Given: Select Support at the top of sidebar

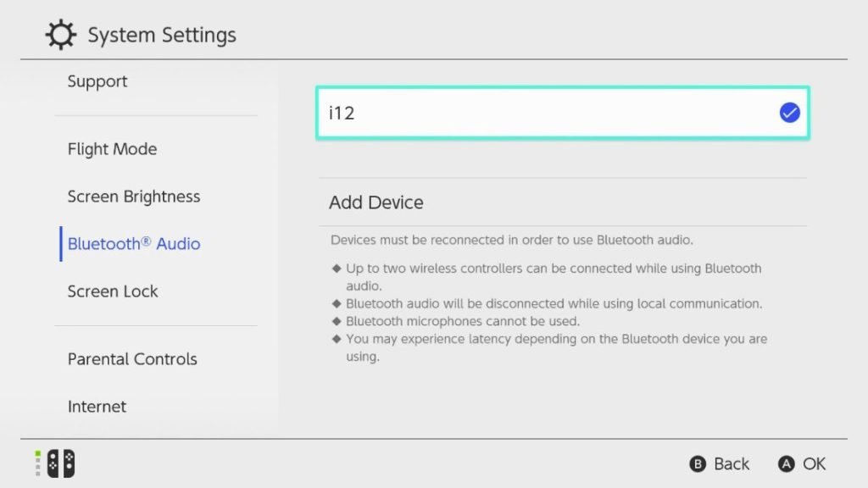Looking at the screenshot, I should tap(97, 81).
